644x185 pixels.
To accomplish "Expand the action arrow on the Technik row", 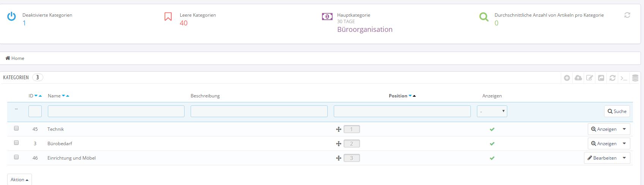I will [624, 129].
